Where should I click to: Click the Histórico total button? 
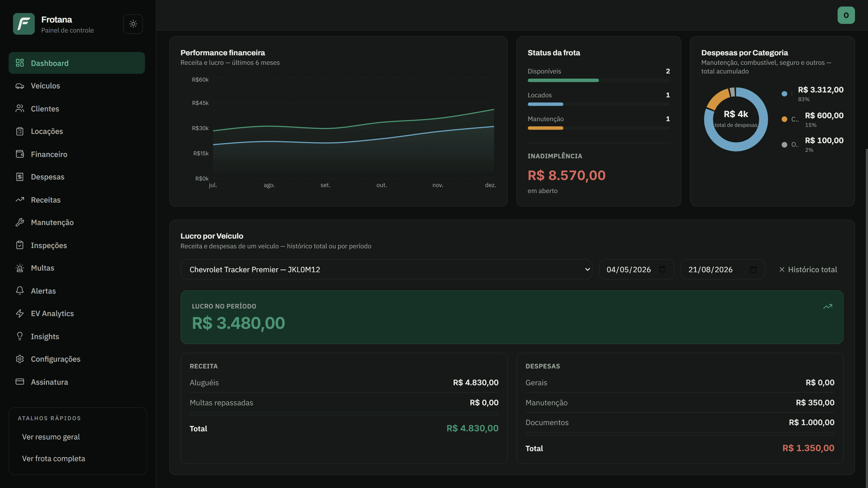[x=808, y=269]
